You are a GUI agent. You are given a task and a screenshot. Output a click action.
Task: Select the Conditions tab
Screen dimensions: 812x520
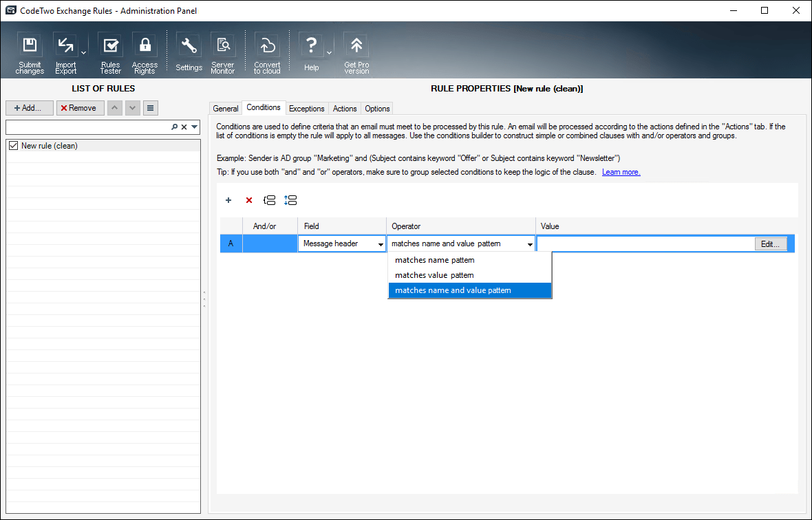pos(264,107)
